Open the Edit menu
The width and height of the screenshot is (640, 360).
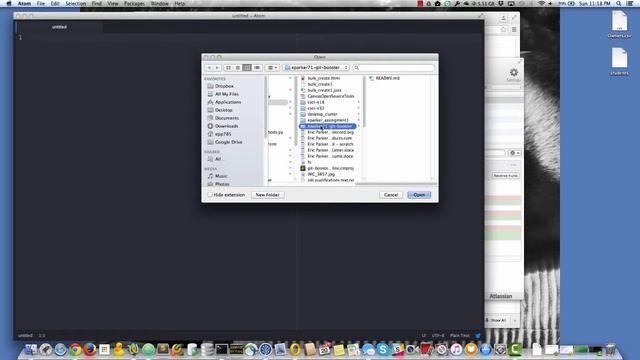click(x=55, y=4)
